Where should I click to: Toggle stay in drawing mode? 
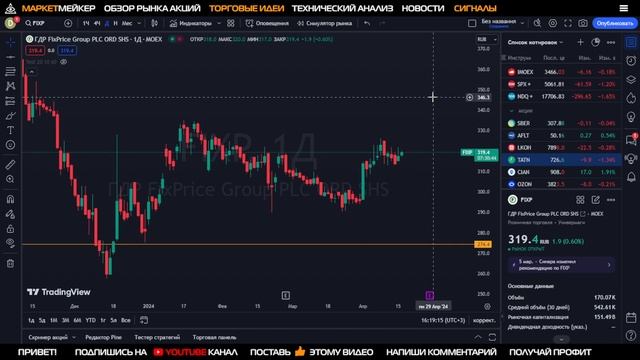(10, 214)
